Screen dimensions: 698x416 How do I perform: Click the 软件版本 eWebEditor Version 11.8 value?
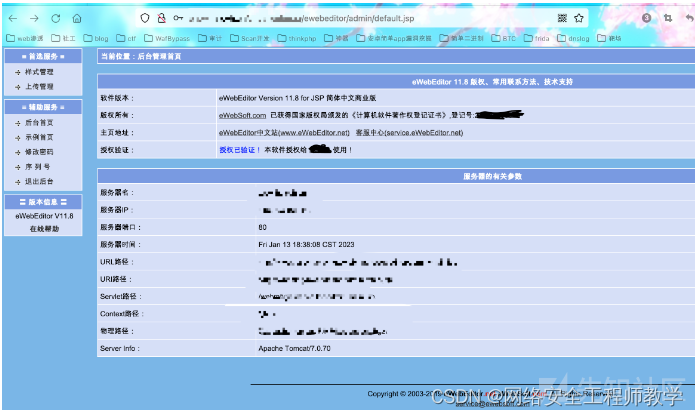point(297,98)
